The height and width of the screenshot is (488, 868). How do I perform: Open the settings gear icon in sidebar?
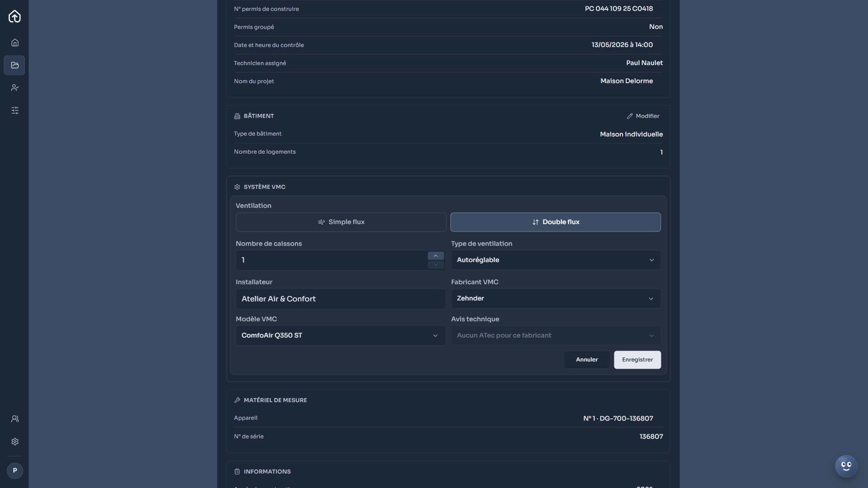coord(15,441)
